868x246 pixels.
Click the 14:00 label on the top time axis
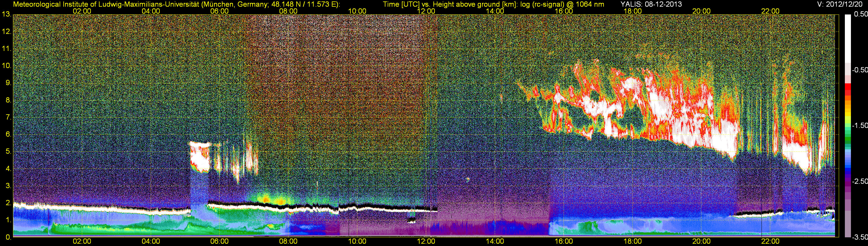click(495, 11)
